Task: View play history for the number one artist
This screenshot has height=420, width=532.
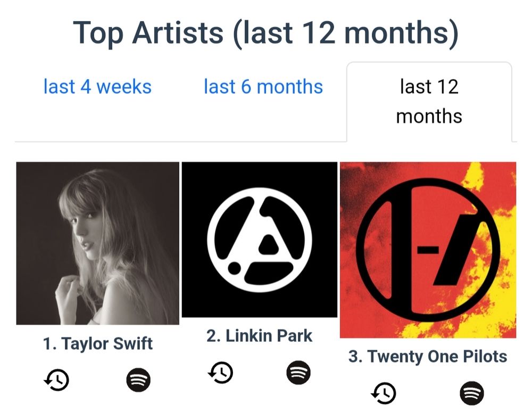Action: pyautogui.click(x=56, y=380)
